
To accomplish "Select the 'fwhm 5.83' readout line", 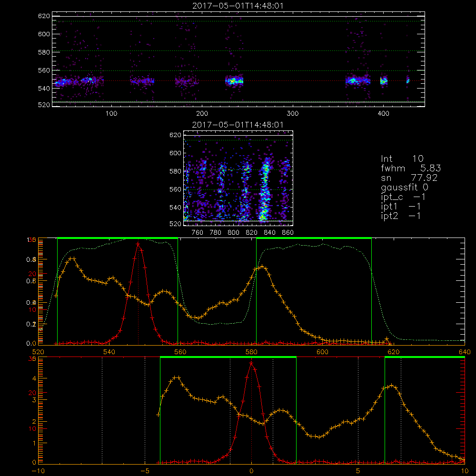I will tap(411, 168).
